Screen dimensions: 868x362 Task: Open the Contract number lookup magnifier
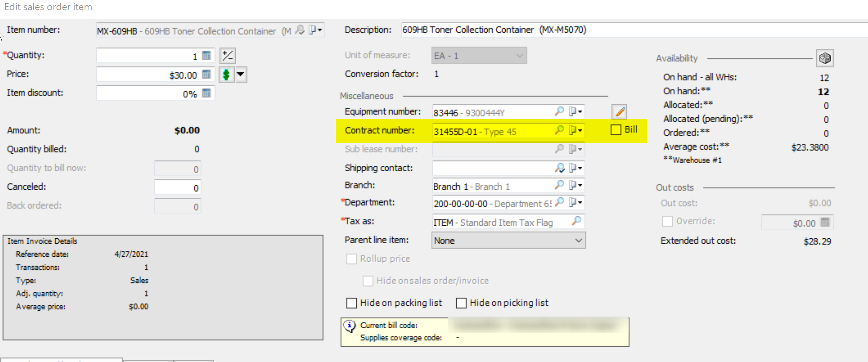pos(560,130)
